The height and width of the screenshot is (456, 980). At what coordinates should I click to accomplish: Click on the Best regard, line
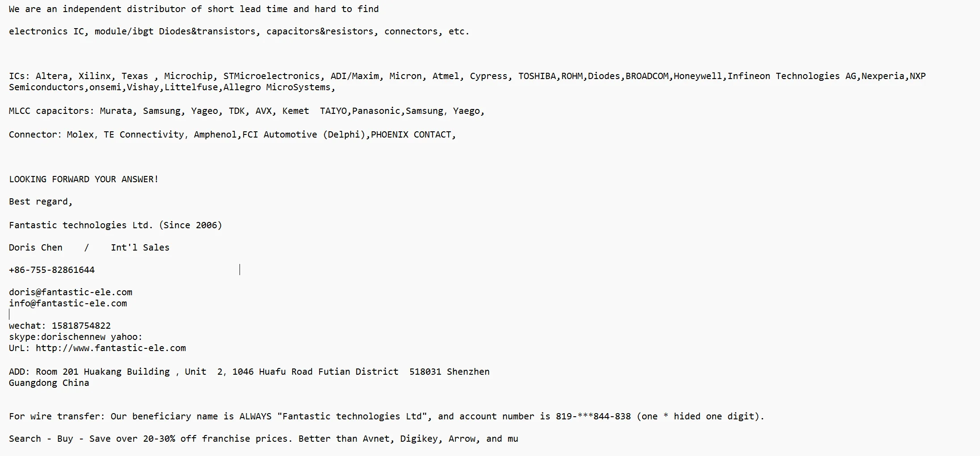tap(41, 201)
